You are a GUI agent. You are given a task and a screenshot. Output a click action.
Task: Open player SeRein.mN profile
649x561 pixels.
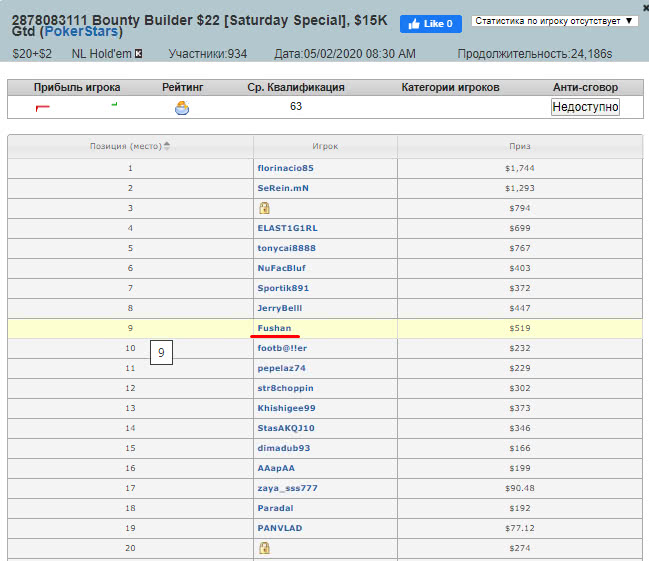click(283, 188)
